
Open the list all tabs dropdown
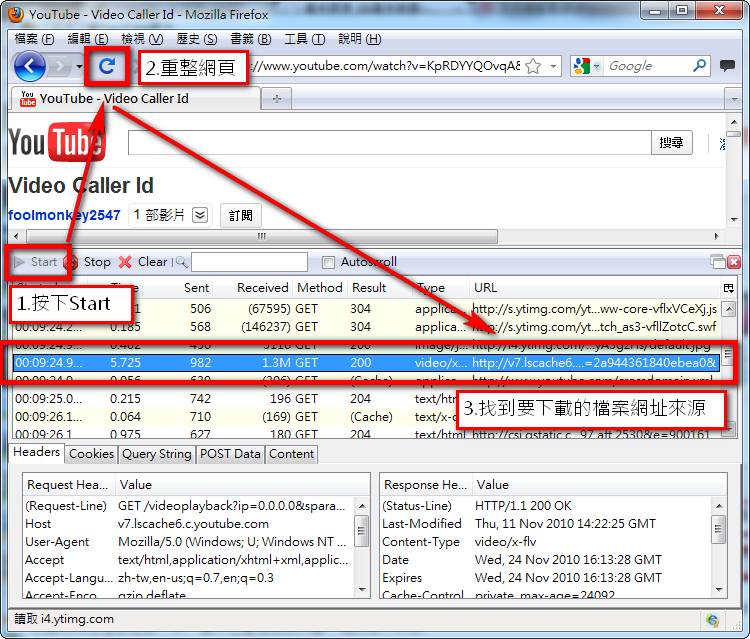point(734,99)
